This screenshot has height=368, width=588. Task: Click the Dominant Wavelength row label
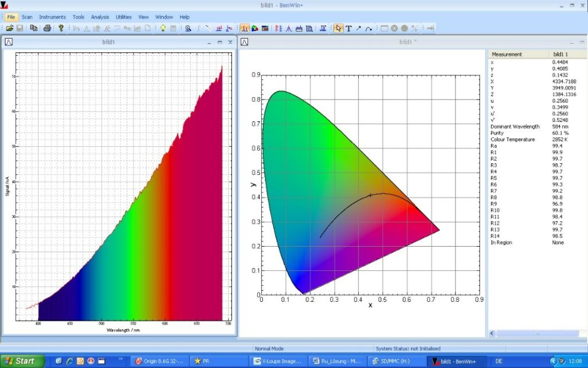coord(515,126)
